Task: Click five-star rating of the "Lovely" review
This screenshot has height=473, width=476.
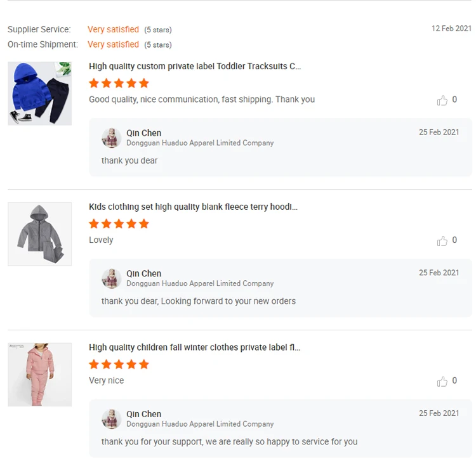Action: [119, 224]
